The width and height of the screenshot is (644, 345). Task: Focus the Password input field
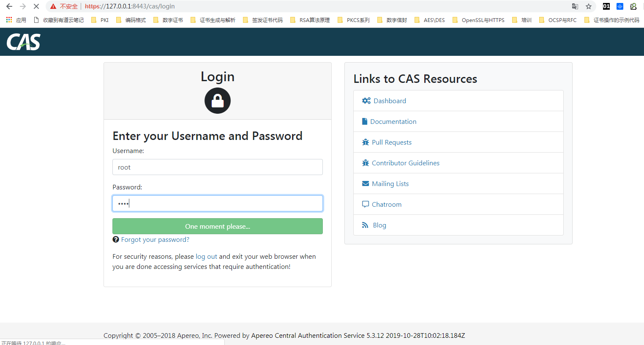coord(218,203)
